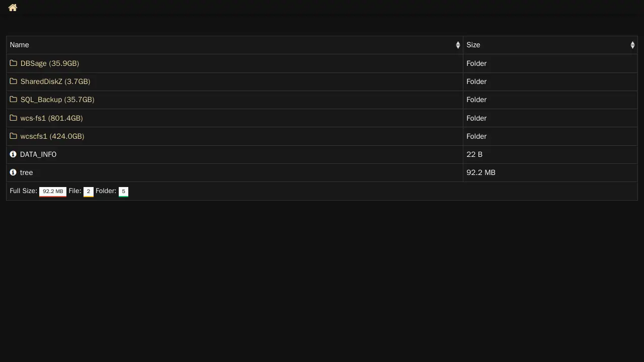Sort the table by Name column arrows

coord(458,45)
